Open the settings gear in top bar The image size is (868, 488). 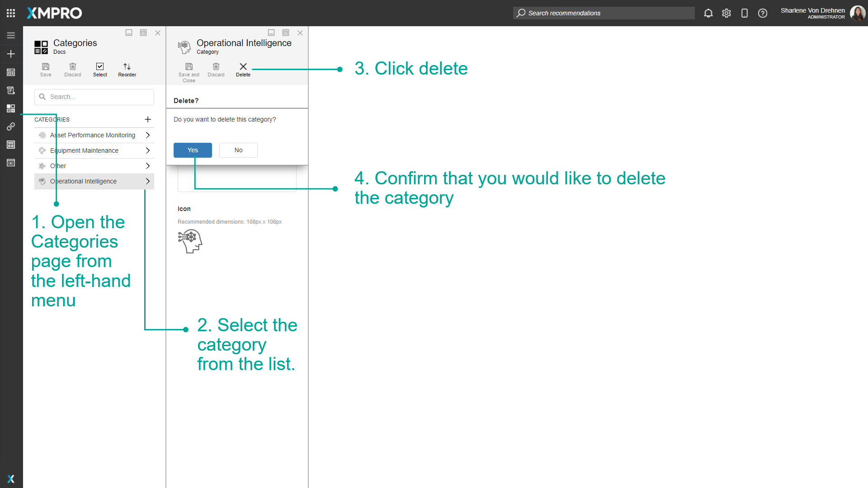pos(726,13)
